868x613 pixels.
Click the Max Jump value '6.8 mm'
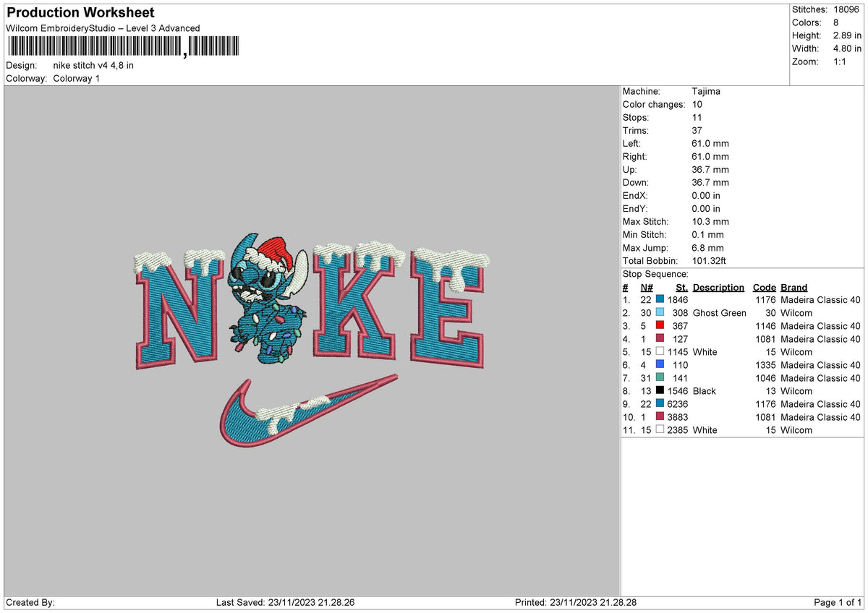click(707, 248)
